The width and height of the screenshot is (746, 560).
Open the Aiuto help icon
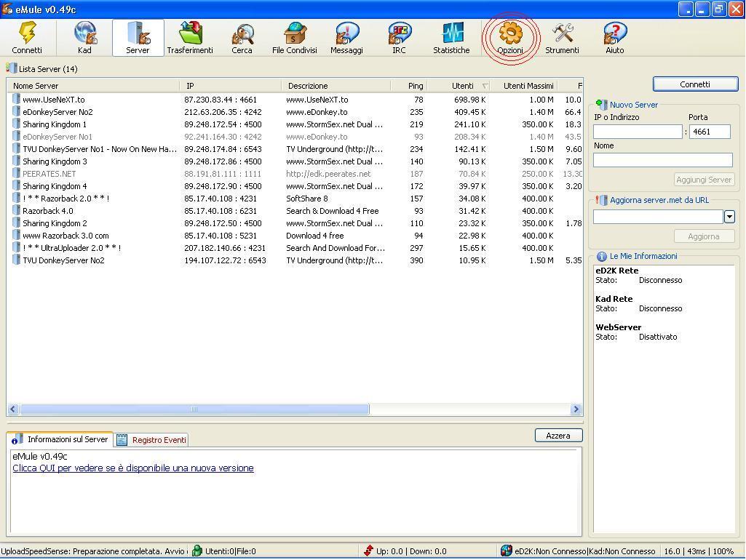click(615, 38)
